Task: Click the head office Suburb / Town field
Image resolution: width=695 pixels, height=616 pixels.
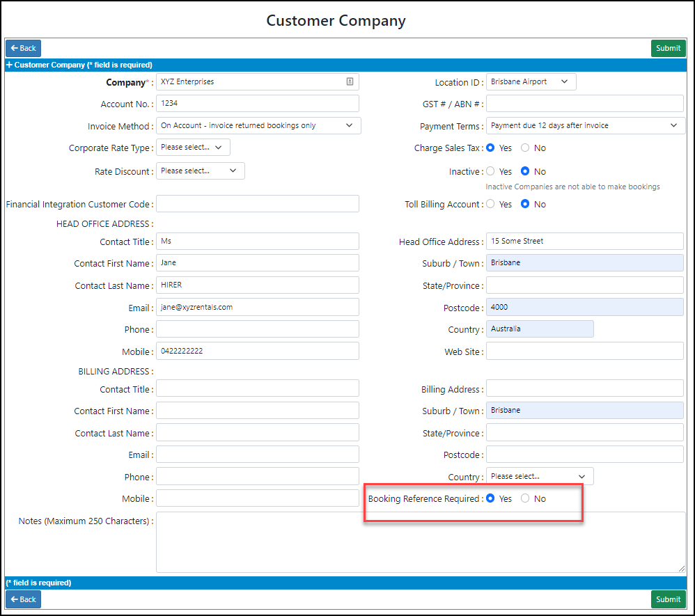Action: (585, 263)
